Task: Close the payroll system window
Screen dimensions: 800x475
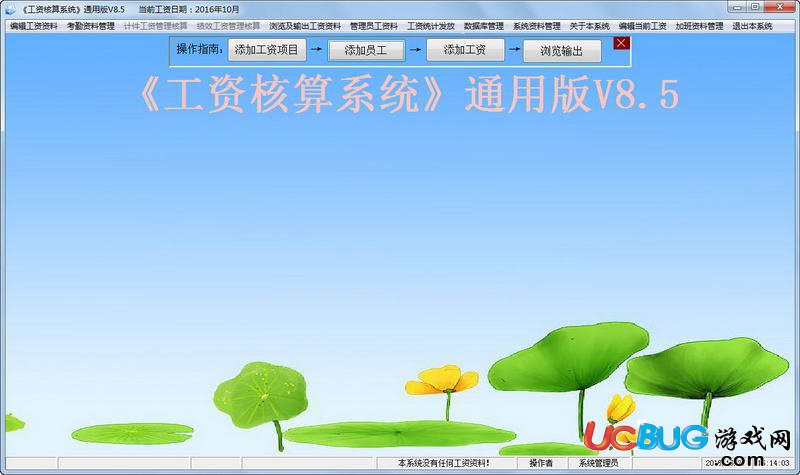Action: [x=780, y=7]
